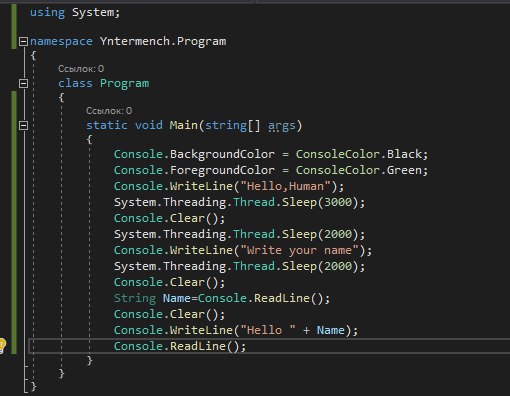This screenshot has height=396, width=510.
Task: Collapse the class Program block
Action: coord(23,83)
